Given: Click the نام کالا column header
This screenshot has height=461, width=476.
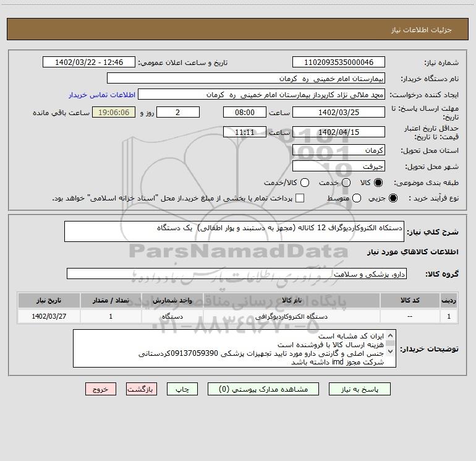Looking at the screenshot, I should point(291,300).
